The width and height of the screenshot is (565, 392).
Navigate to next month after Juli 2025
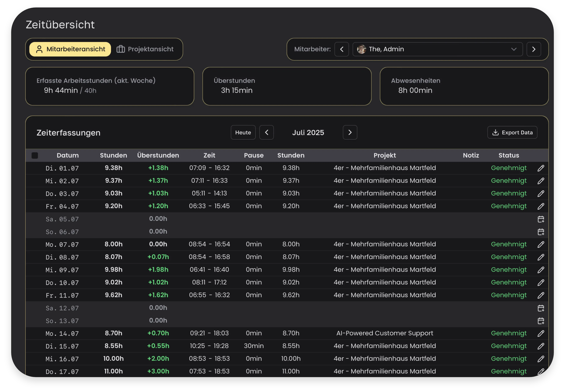[x=350, y=132]
